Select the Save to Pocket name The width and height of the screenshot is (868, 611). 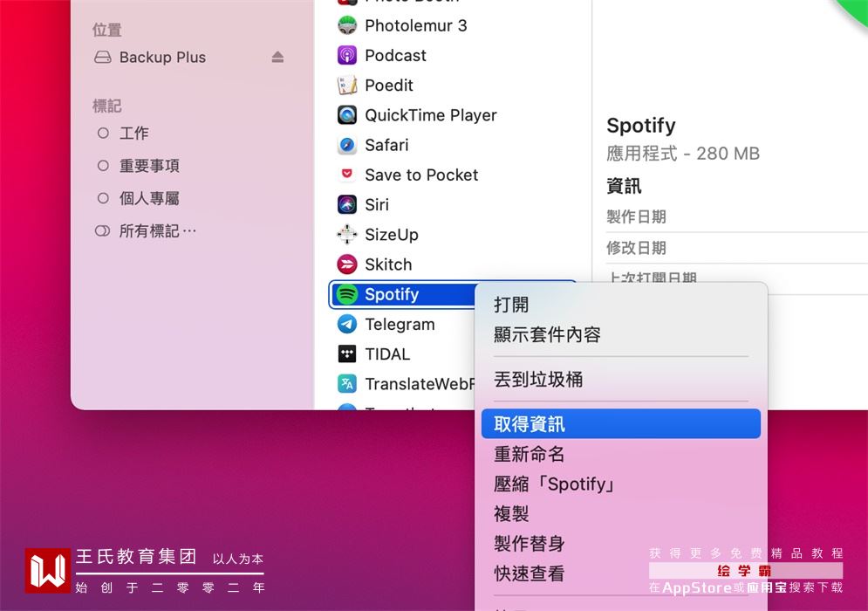(421, 175)
